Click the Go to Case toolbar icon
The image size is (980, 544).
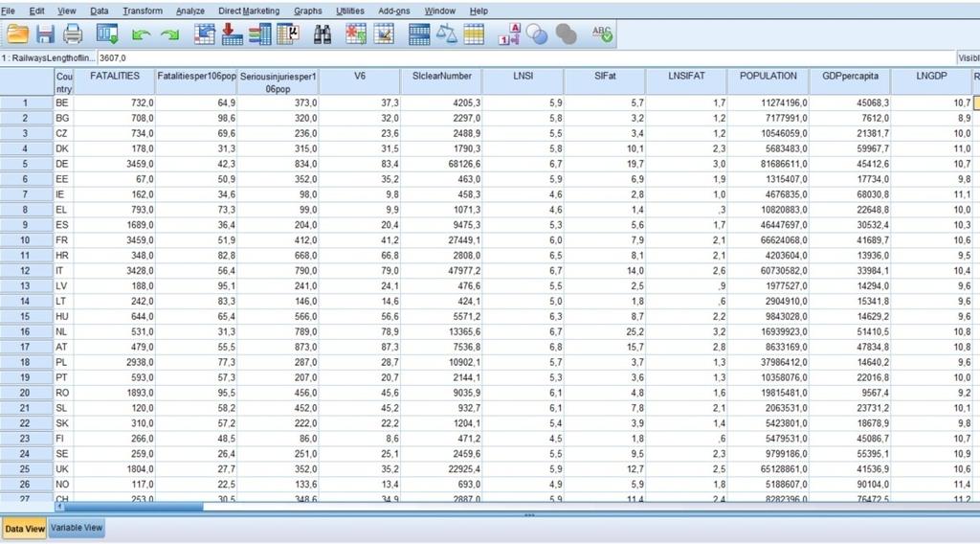click(x=205, y=34)
